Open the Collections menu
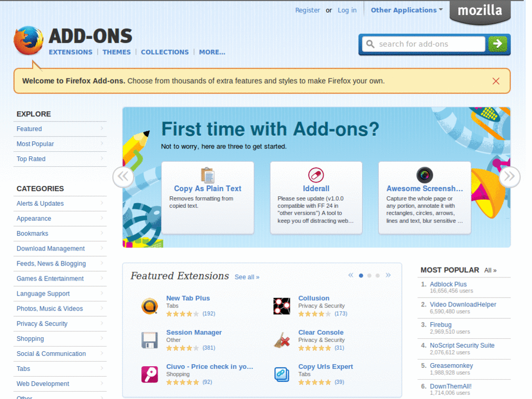Image resolution: width=532 pixels, height=399 pixels. tap(165, 52)
